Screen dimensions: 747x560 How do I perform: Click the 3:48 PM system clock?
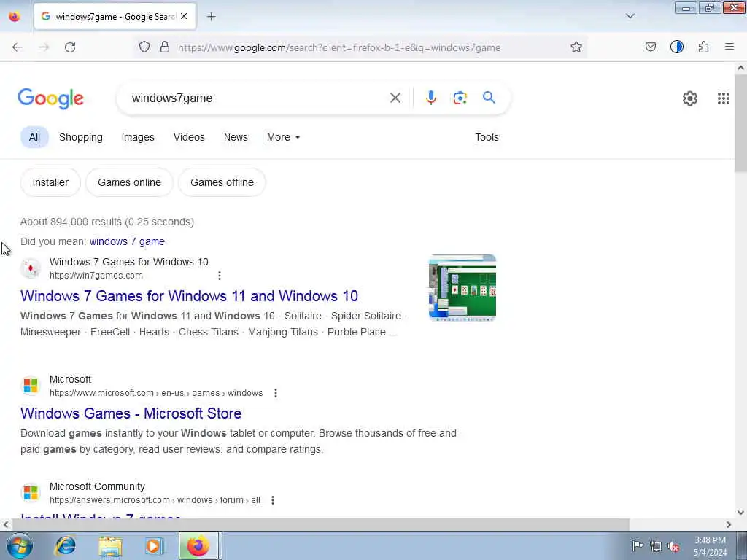click(711, 540)
